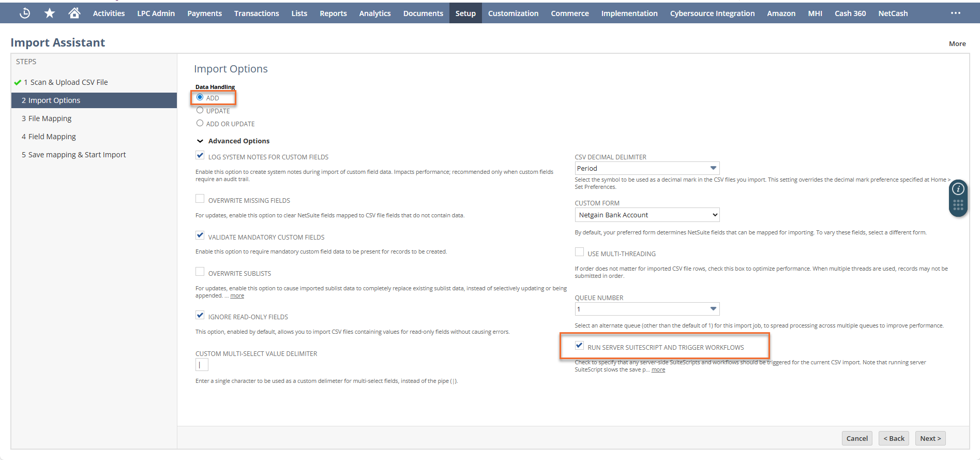The height and width of the screenshot is (460, 980).
Task: Click the Custom Multi-Select Value Delimiter field
Action: click(x=202, y=365)
